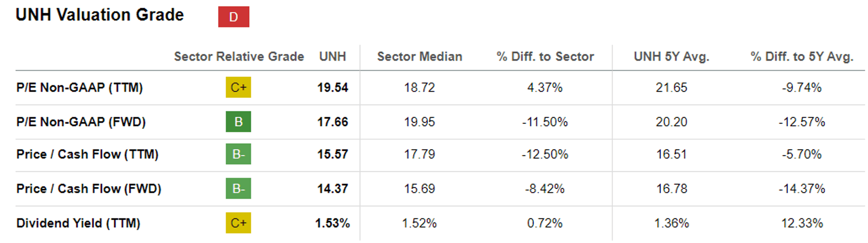Image resolution: width=868 pixels, height=243 pixels.
Task: Click the Sector Relative Grade column header
Action: (239, 56)
